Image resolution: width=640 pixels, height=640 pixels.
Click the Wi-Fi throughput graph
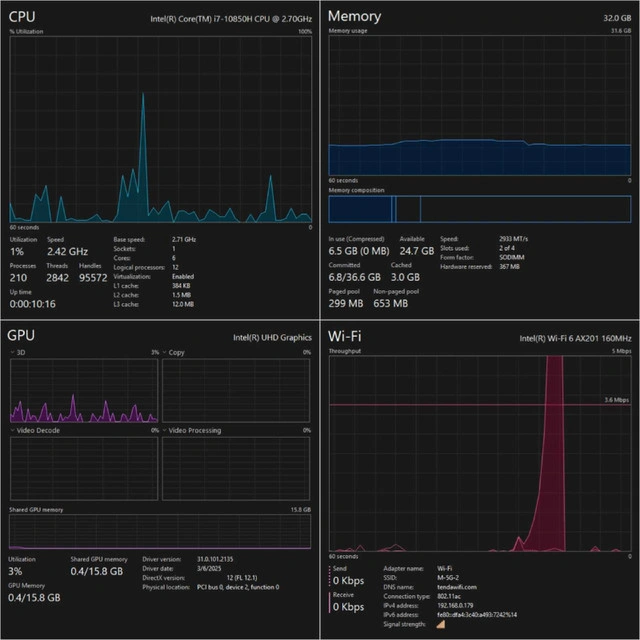point(479,454)
